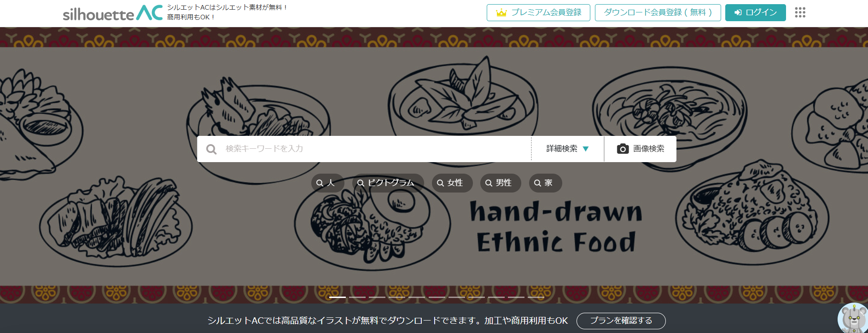Go to the last carousel slide indicator
The height and width of the screenshot is (333, 868).
(536, 297)
